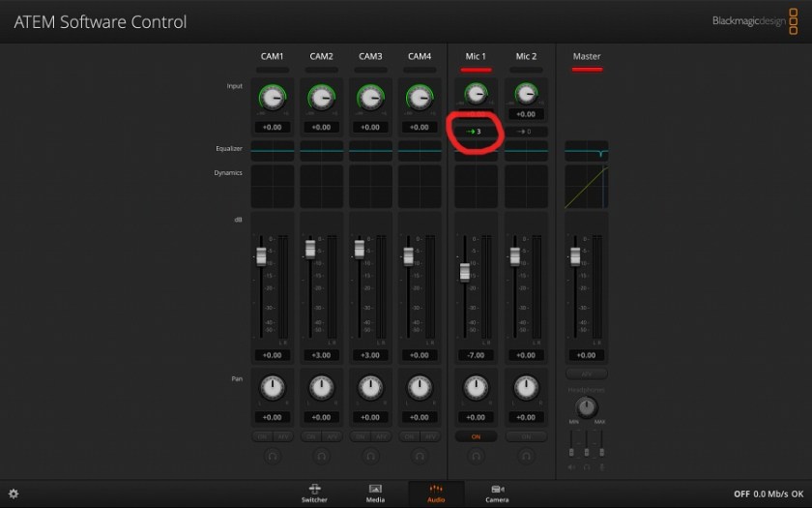Image resolution: width=812 pixels, height=508 pixels.
Task: Click the CAM3 channel label
Action: 370,56
